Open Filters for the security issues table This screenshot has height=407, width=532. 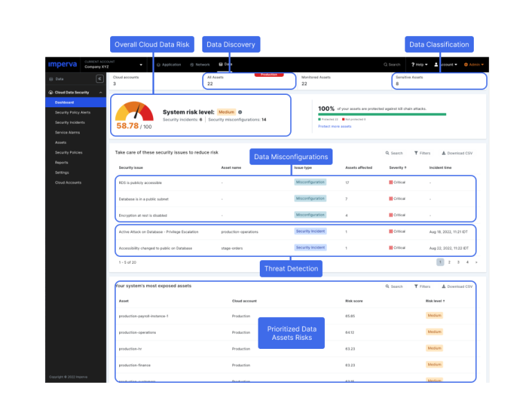[x=422, y=153]
